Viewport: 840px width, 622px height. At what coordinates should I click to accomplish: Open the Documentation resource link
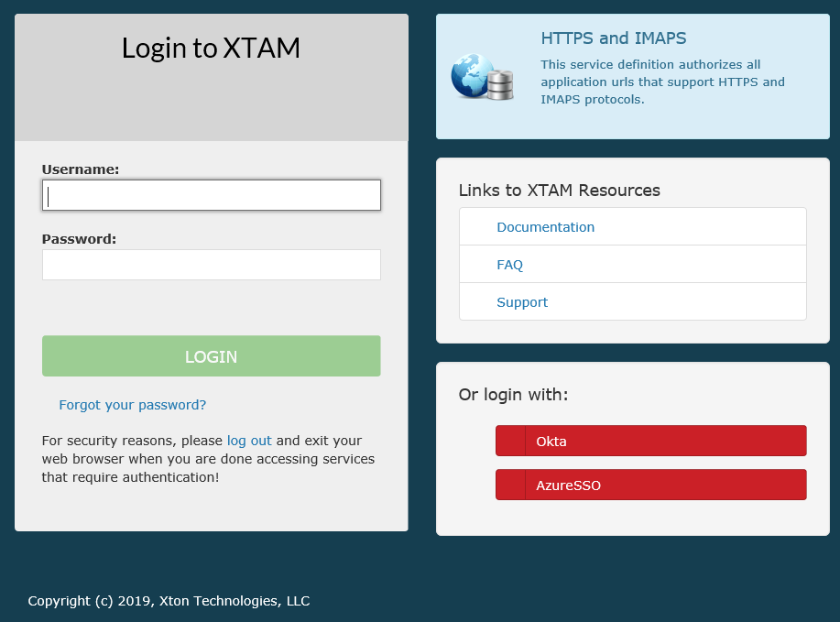point(545,227)
